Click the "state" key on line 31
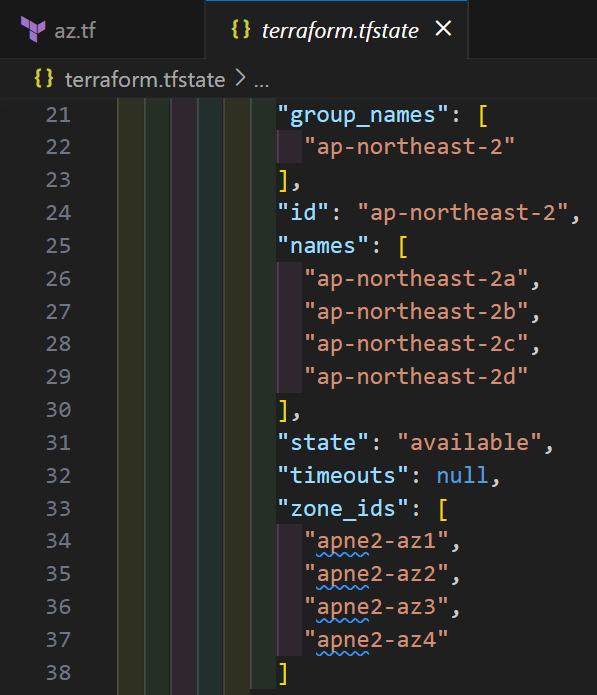Viewport: 597px width, 695px height. point(323,442)
